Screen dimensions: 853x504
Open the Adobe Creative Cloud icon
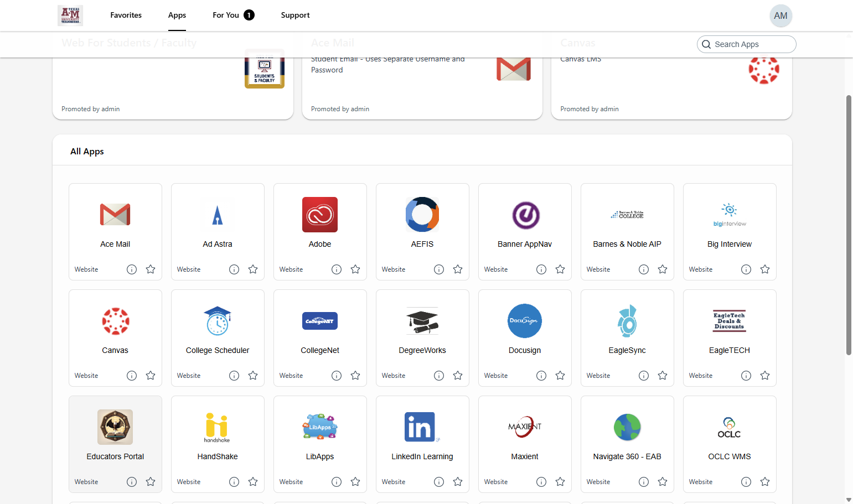click(320, 215)
